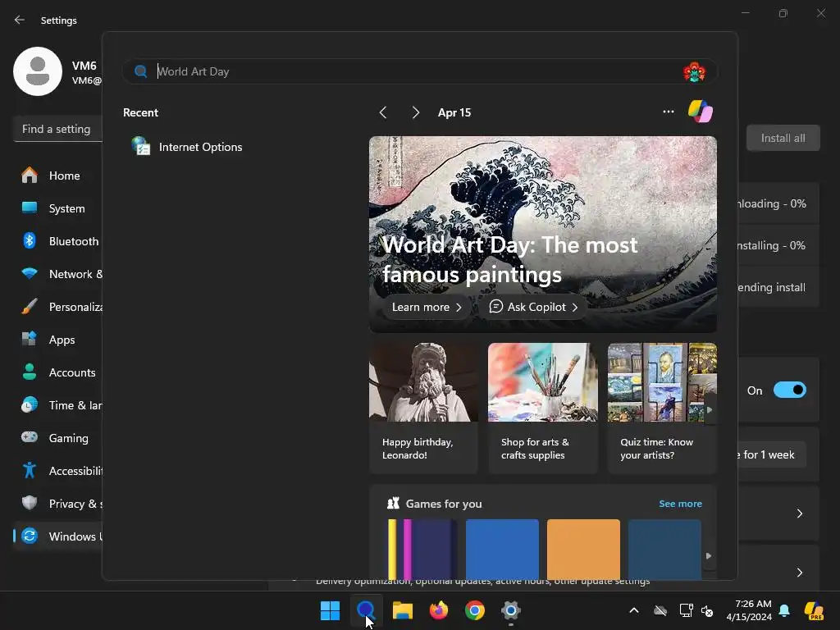Open Time & language in sidebar
Viewport: 840px width, 630px height.
(58, 405)
